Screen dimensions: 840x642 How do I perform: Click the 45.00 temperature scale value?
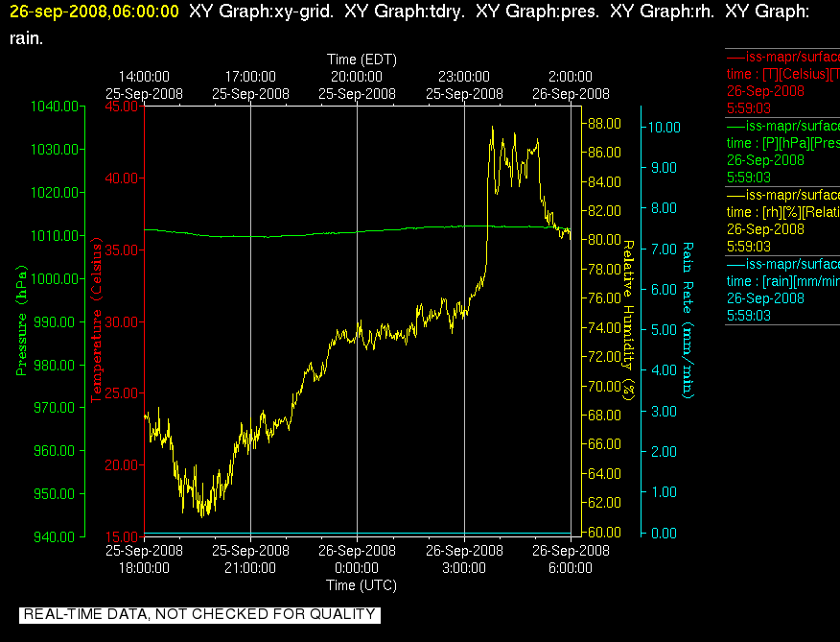click(122, 107)
